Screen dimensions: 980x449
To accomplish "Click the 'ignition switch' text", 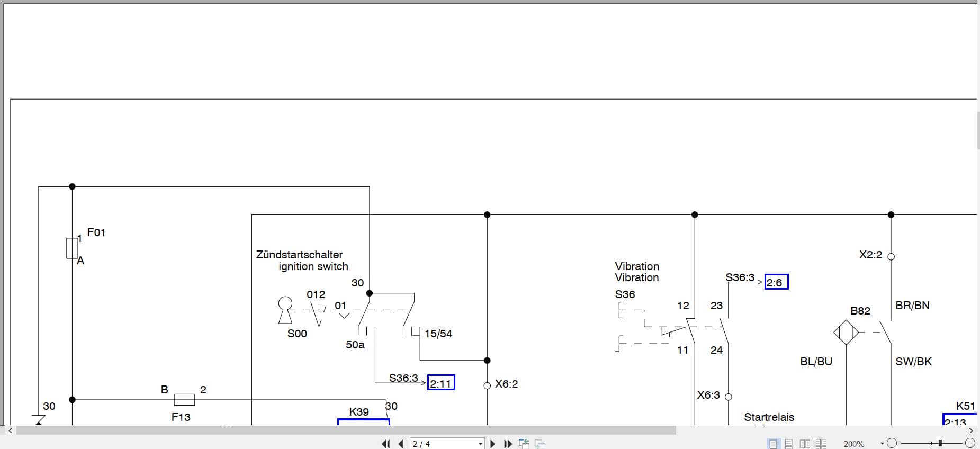I will [x=313, y=266].
